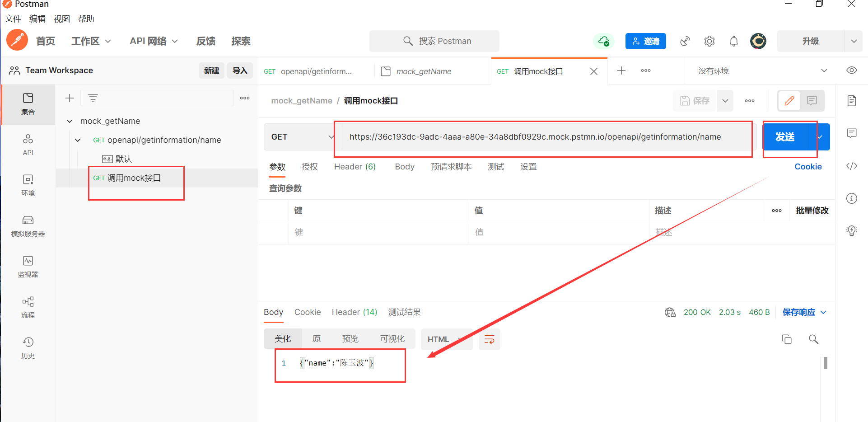Image resolution: width=868 pixels, height=422 pixels.
Task: Search within the response body
Action: (814, 339)
